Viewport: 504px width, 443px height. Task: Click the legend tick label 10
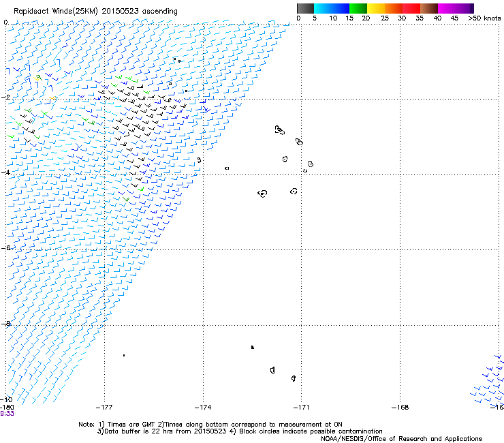(x=333, y=18)
